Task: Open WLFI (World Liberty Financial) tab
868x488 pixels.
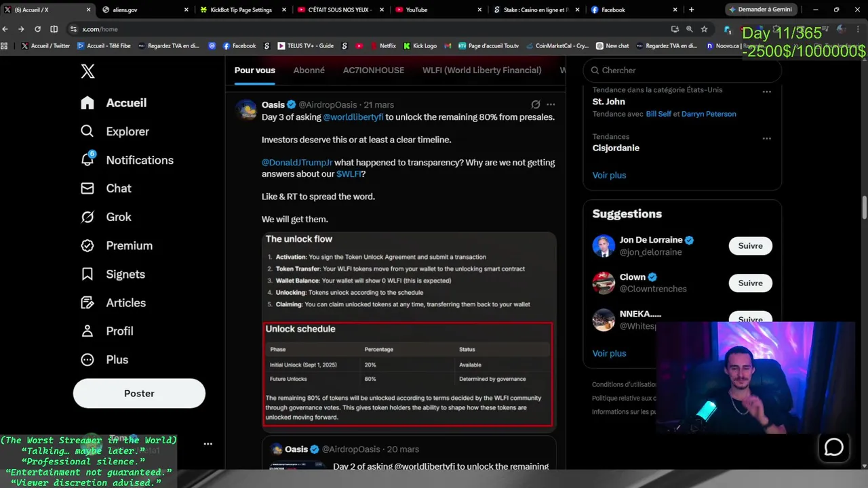Action: click(481, 70)
